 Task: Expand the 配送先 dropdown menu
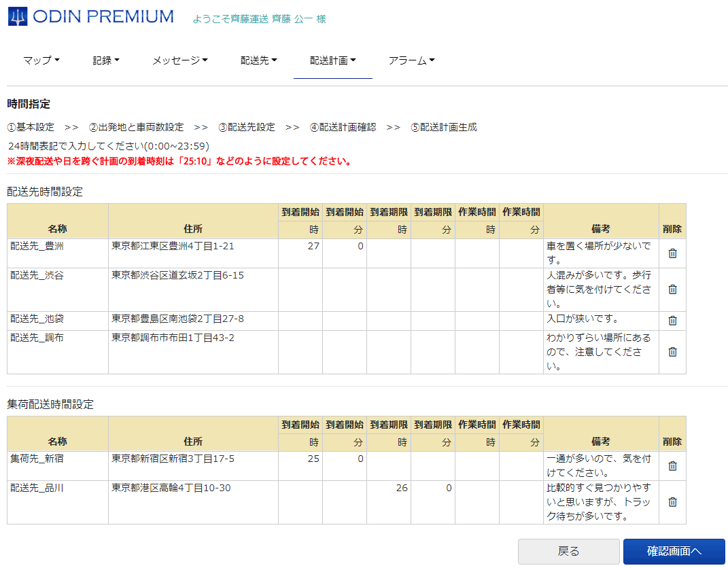pos(257,60)
